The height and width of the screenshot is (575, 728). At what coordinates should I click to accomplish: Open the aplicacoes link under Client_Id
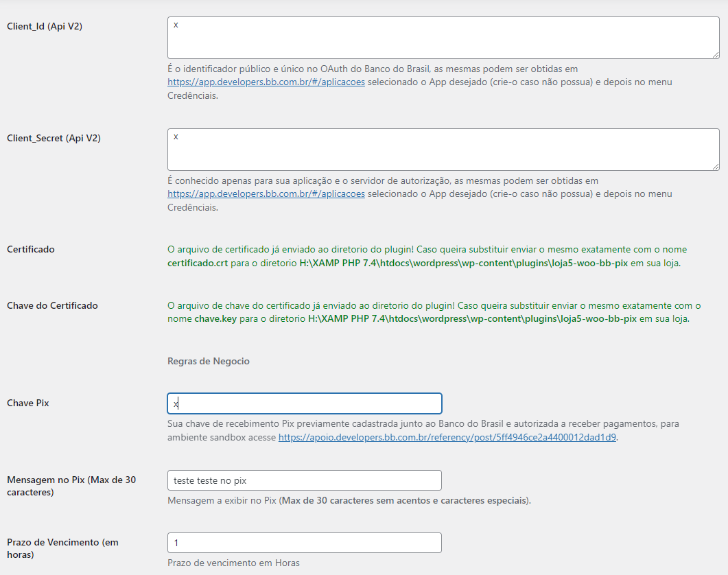266,82
